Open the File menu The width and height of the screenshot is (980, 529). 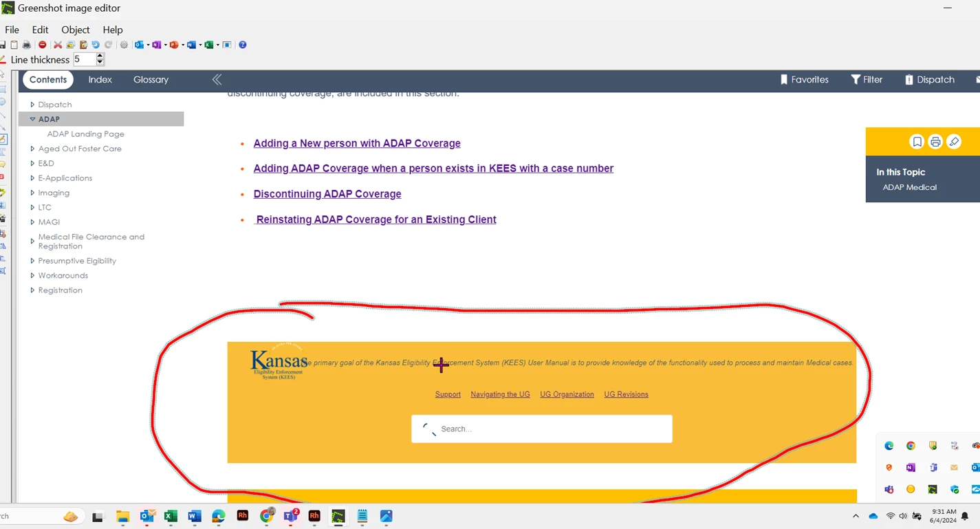12,30
